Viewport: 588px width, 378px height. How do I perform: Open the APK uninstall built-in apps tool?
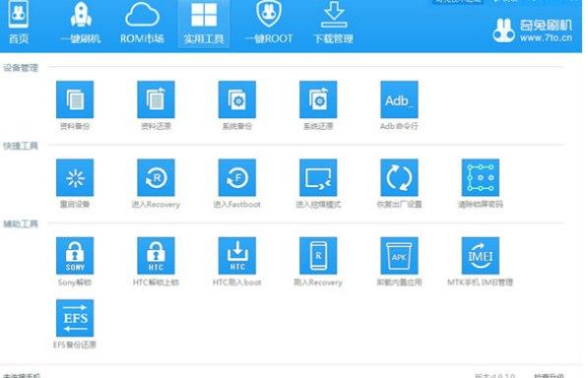point(399,256)
